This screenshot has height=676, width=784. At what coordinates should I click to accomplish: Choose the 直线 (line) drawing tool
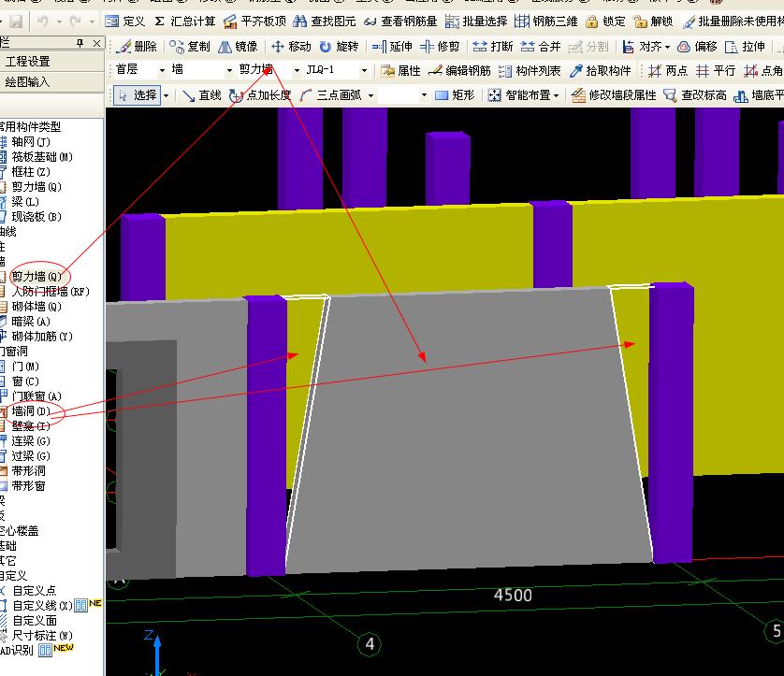[201, 94]
